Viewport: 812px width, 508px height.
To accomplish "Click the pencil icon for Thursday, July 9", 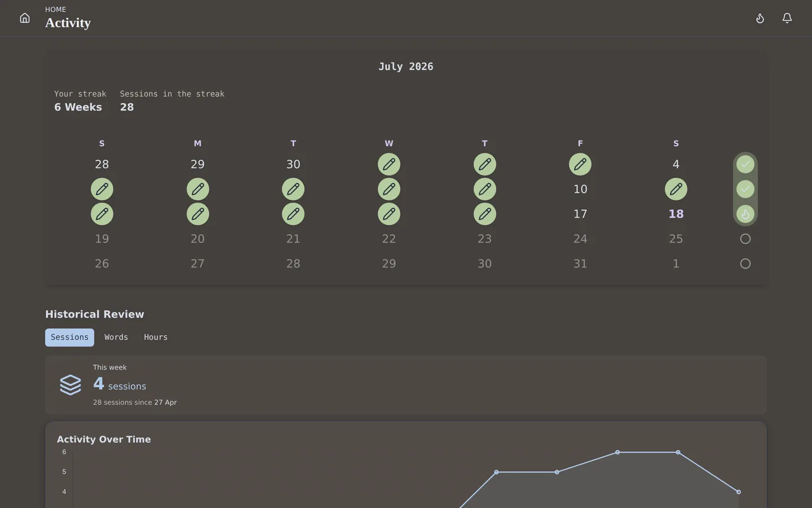I will pos(485,189).
